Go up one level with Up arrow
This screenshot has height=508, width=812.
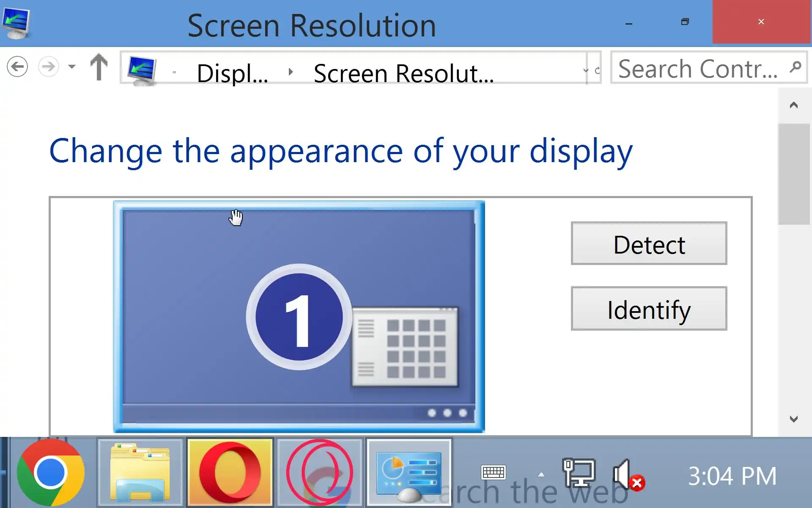(x=99, y=67)
